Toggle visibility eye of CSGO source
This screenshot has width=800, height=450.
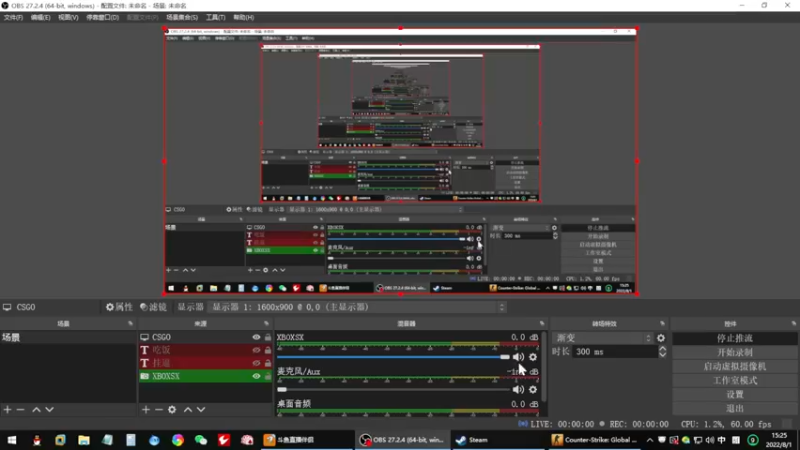pyautogui.click(x=256, y=337)
